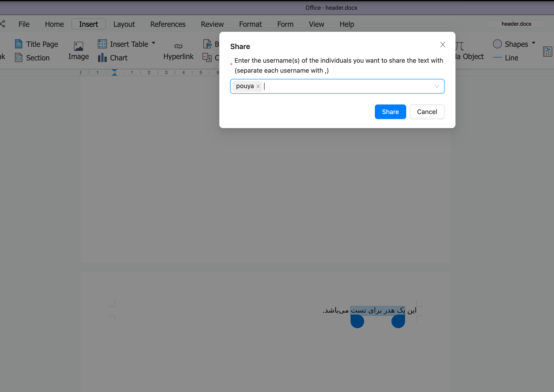Remove the pouya username tag
Image resolution: width=554 pixels, height=392 pixels.
pos(258,86)
